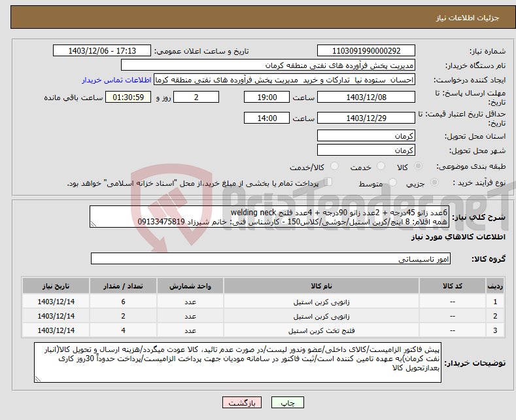Viewport: 516px width, 420px height.
Task: Click the شرح کلی نیاز label
Action: [479, 217]
